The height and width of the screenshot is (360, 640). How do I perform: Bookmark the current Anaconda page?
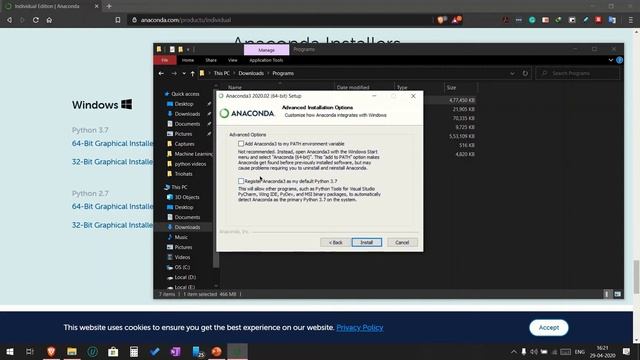click(118, 20)
